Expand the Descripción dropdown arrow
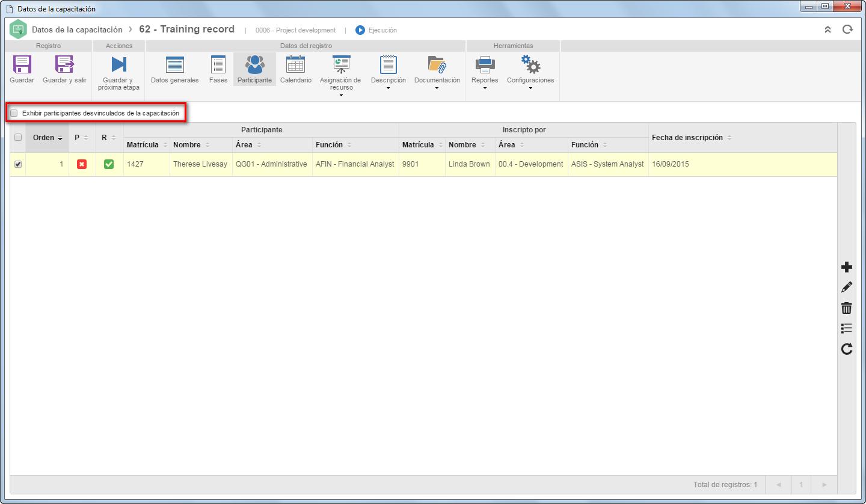 [388, 88]
